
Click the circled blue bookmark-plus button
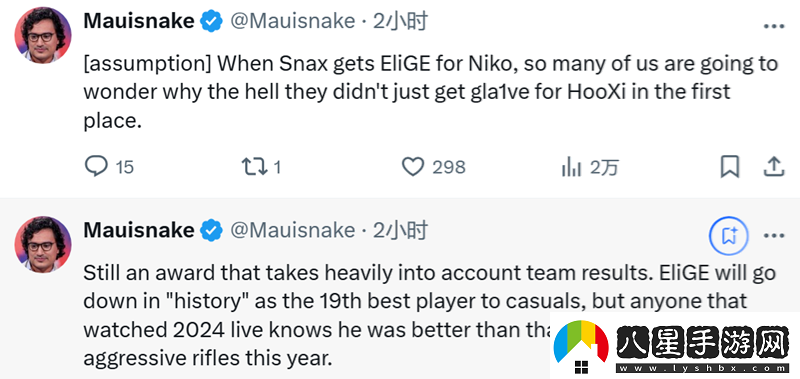pos(729,236)
